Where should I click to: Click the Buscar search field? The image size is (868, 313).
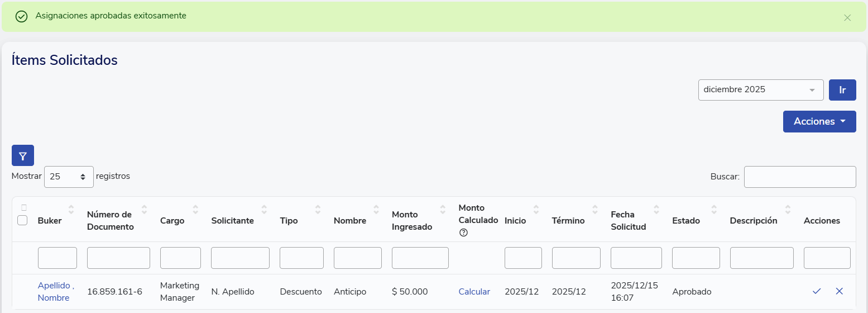[799, 177]
